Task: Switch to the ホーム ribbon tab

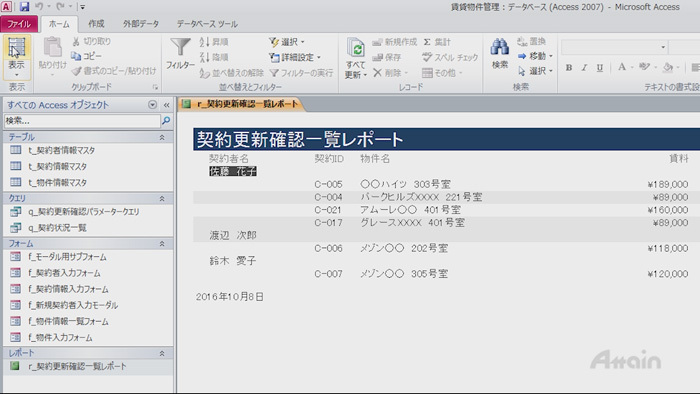Action: pyautogui.click(x=59, y=24)
